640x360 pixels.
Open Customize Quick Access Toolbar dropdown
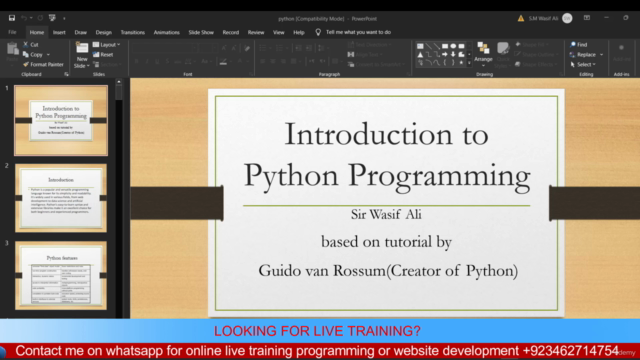[64, 18]
